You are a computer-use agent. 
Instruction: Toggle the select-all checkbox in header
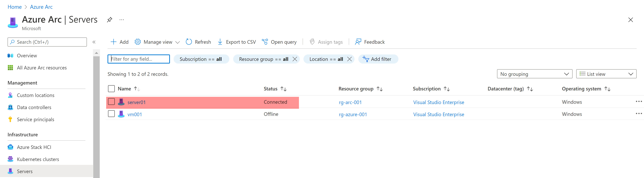[111, 89]
